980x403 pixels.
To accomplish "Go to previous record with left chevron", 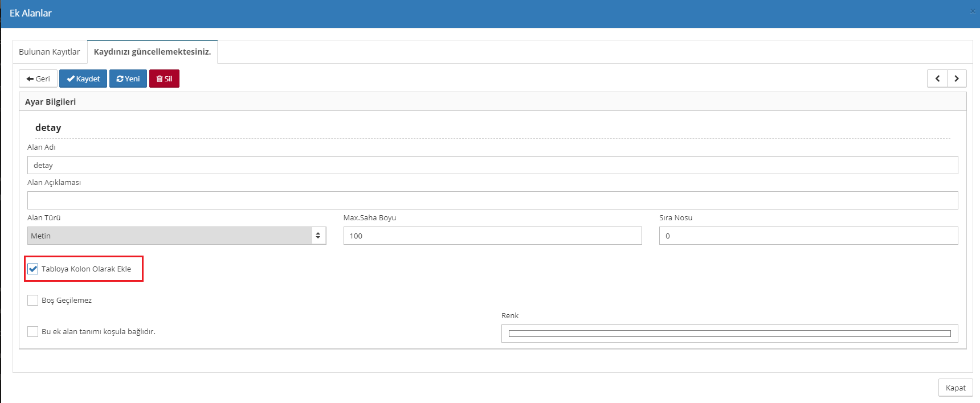I will 937,79.
